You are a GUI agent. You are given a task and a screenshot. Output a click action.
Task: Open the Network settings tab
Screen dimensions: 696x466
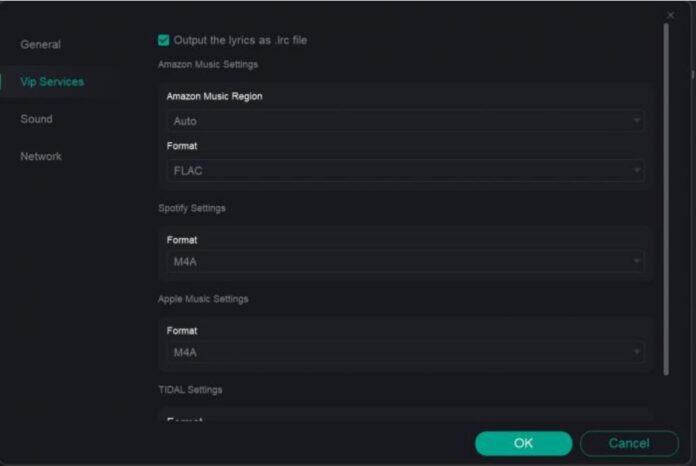pyautogui.click(x=41, y=156)
